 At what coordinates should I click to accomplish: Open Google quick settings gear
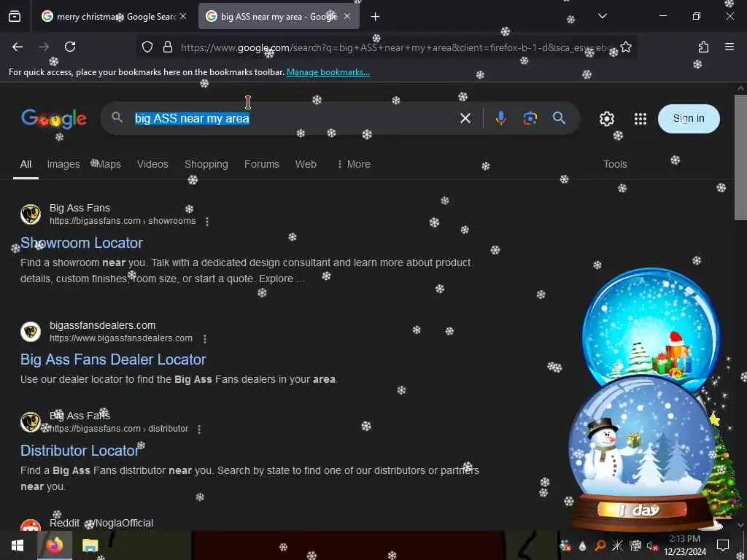(606, 119)
